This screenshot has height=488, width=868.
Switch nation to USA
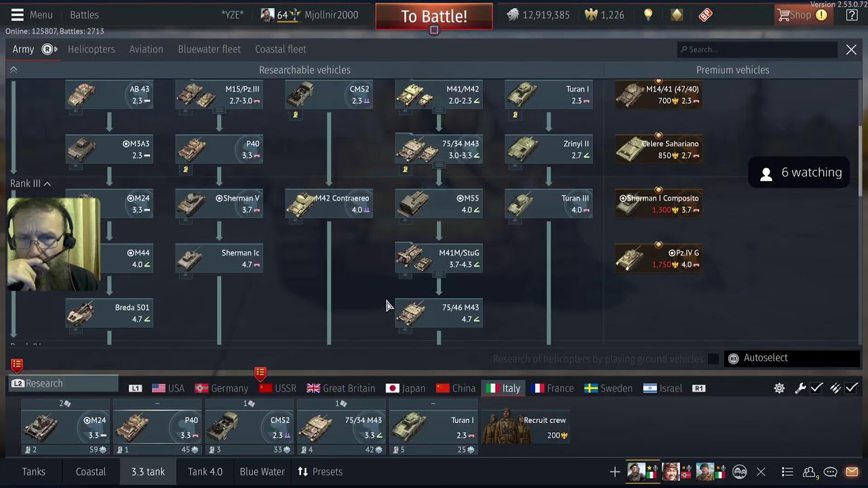[x=168, y=388]
